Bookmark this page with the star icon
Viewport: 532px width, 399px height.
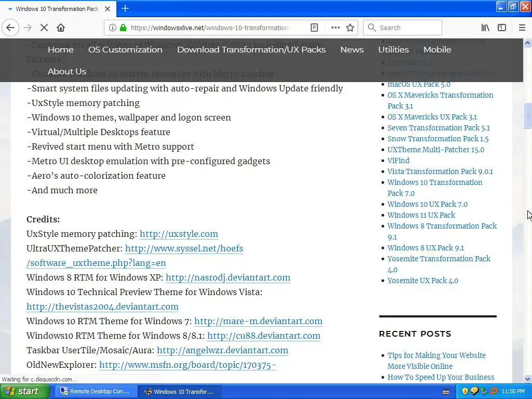[350, 28]
